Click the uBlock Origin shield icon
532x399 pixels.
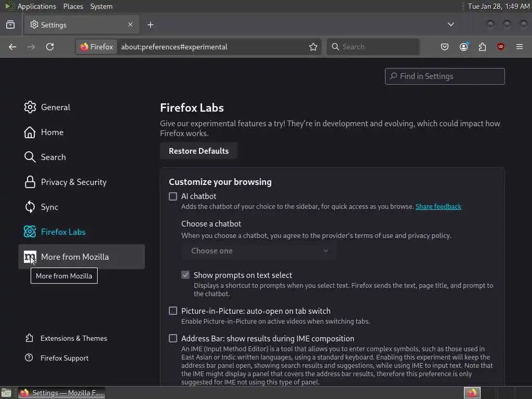tap(501, 47)
